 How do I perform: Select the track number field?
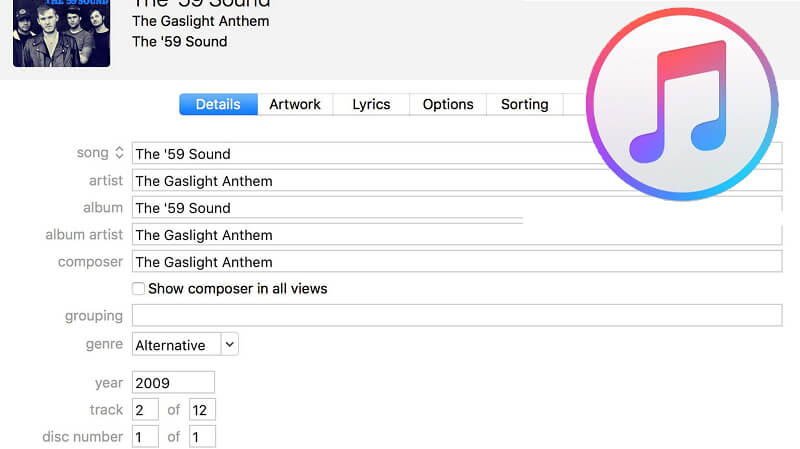coord(145,410)
